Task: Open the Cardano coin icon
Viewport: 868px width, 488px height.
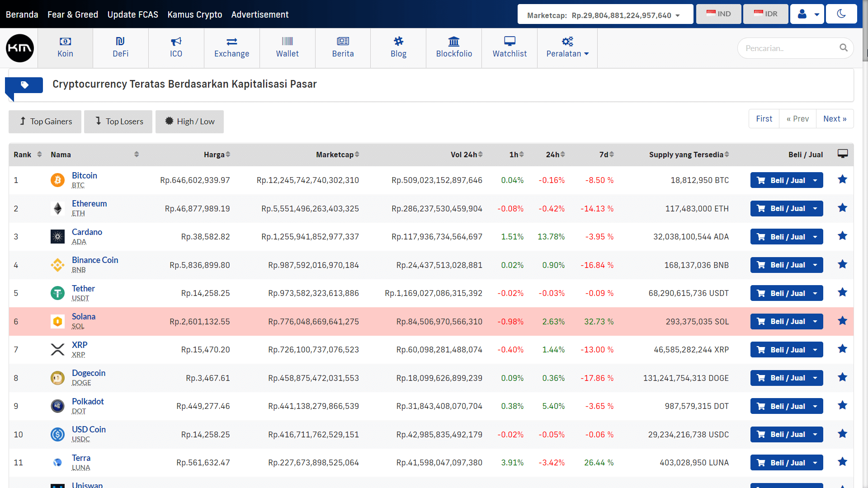Action: coord(57,237)
